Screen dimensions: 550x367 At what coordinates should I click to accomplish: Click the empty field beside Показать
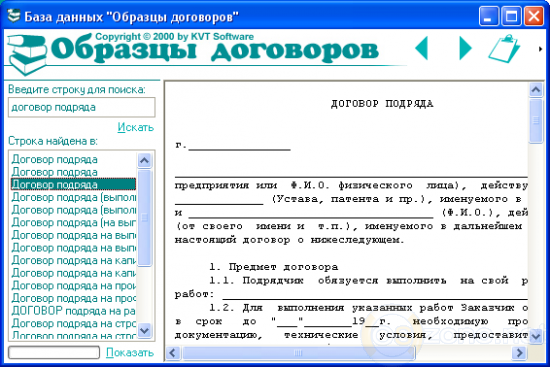point(54,352)
